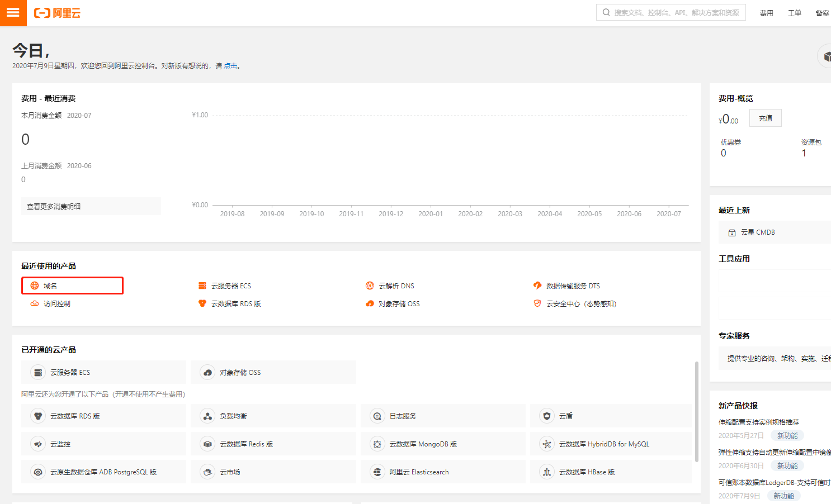Image resolution: width=831 pixels, height=504 pixels.
Task: Click the 云服务器 ECS icon in recent products
Action: [x=202, y=286]
